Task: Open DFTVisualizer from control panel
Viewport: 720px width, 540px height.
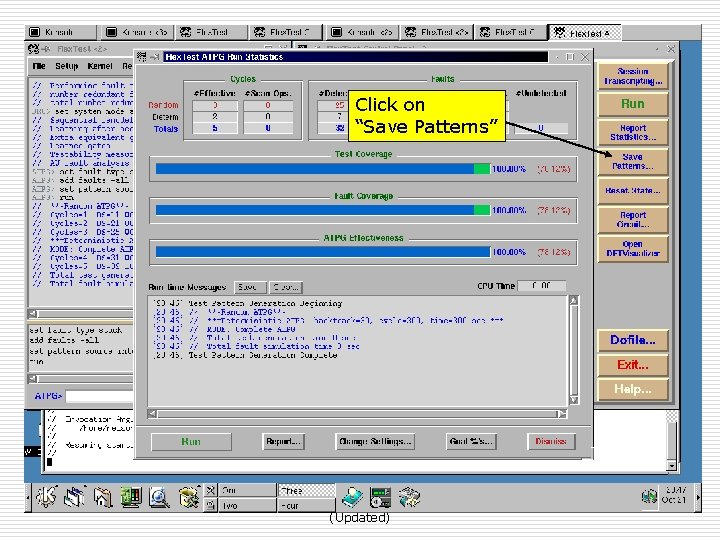Action: point(633,248)
